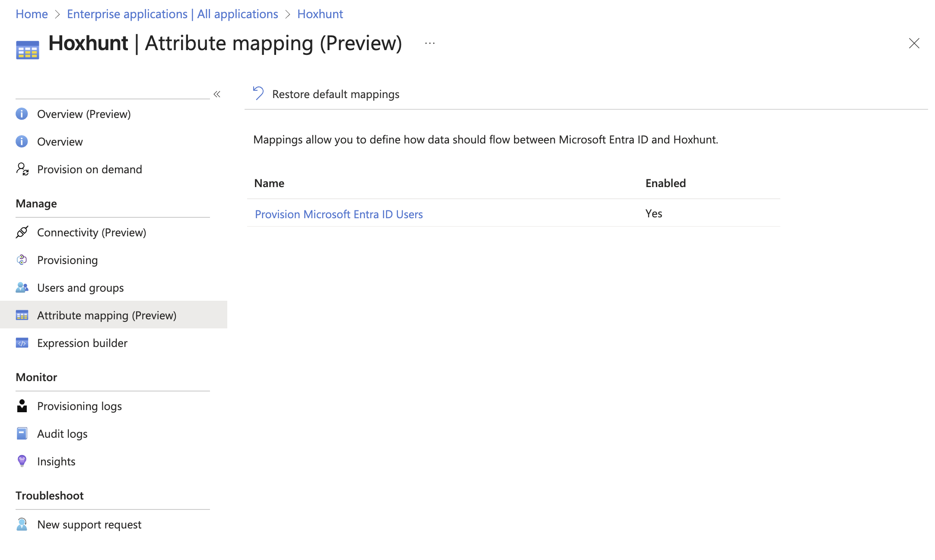Close the Attribute mapping blade
This screenshot has height=560, width=935.
[914, 43]
